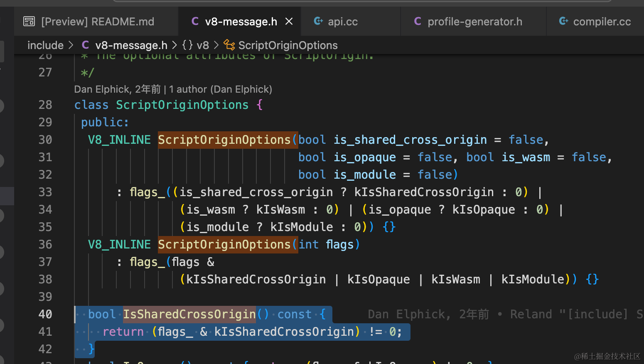Click kIsModule on line 35

coord(302,227)
